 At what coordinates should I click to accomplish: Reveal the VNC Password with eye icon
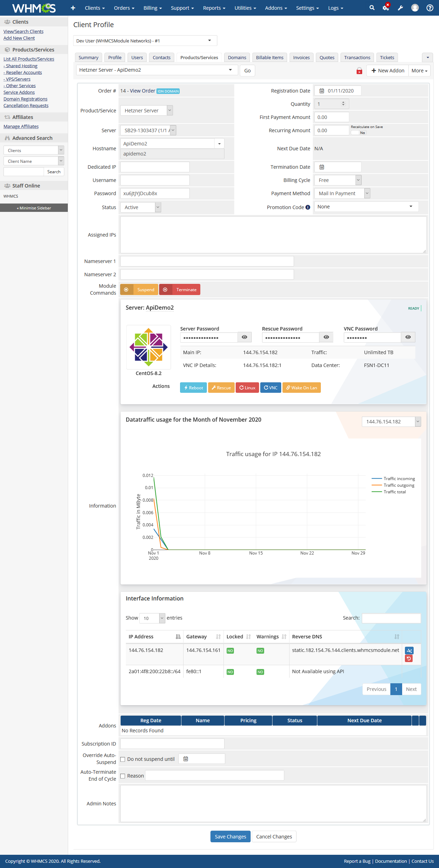pyautogui.click(x=408, y=337)
